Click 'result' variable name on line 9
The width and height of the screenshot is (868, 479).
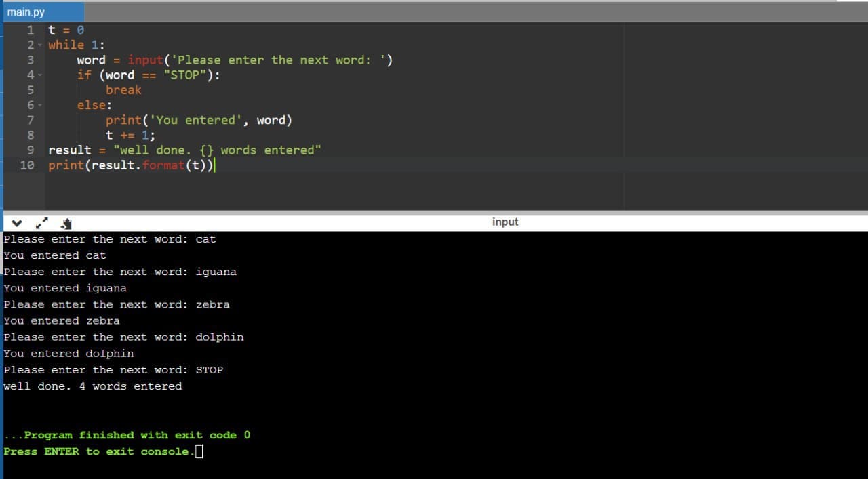click(69, 150)
